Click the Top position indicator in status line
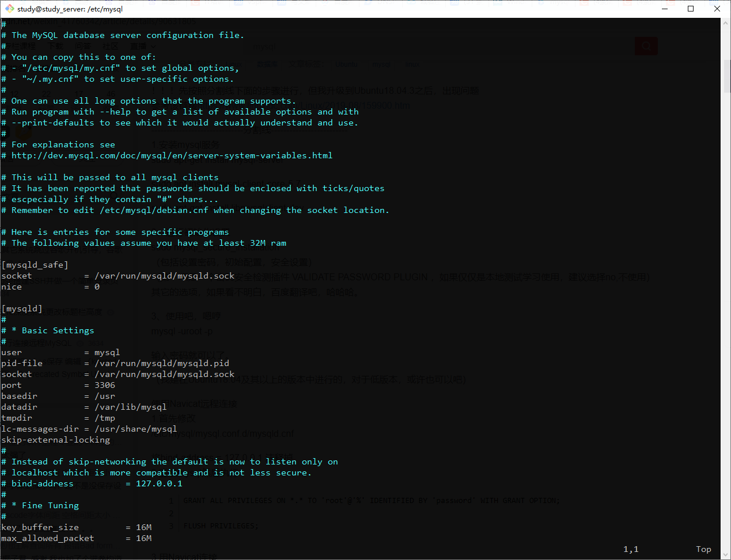731x560 pixels. click(x=703, y=549)
